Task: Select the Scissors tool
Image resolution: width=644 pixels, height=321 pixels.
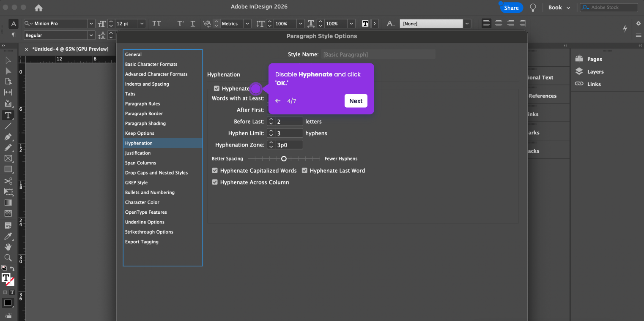Action: [x=8, y=181]
